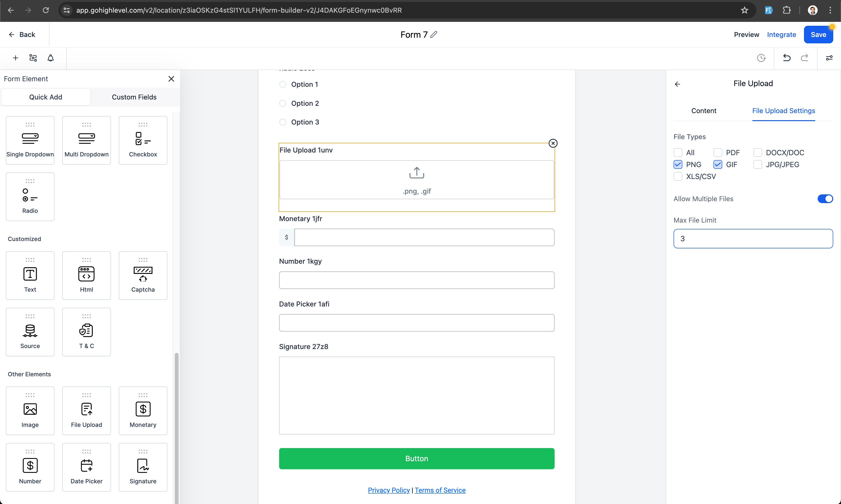Edit form name pencil icon

[434, 35]
